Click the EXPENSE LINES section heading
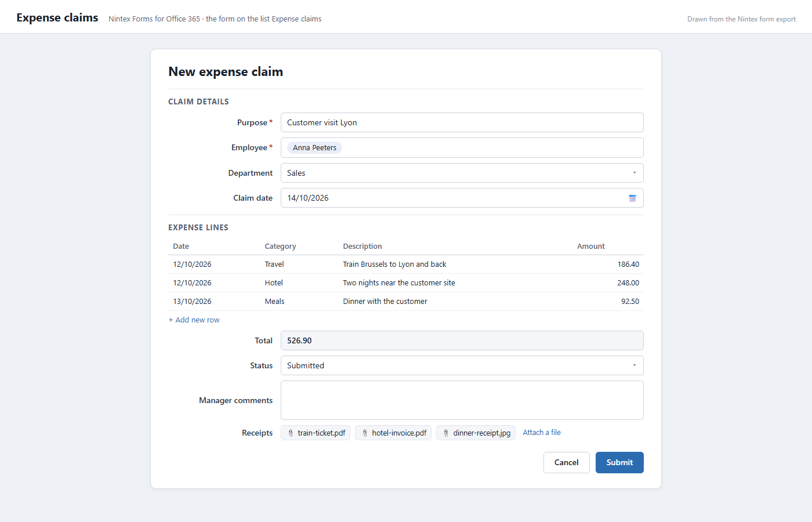 198,227
